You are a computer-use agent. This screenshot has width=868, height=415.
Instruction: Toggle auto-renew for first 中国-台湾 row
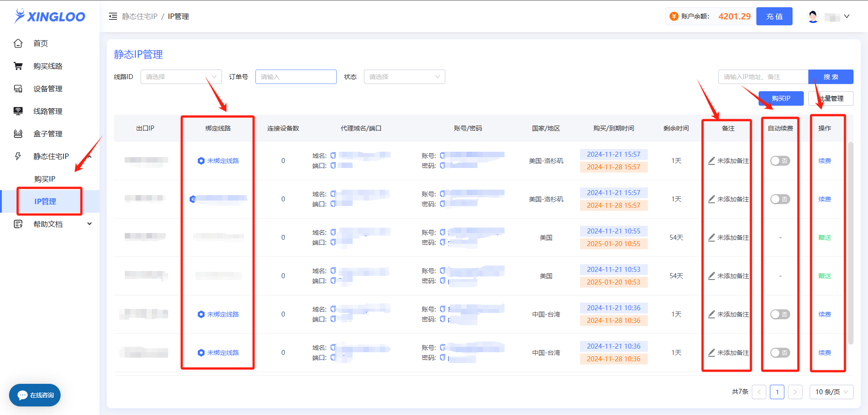coord(780,314)
